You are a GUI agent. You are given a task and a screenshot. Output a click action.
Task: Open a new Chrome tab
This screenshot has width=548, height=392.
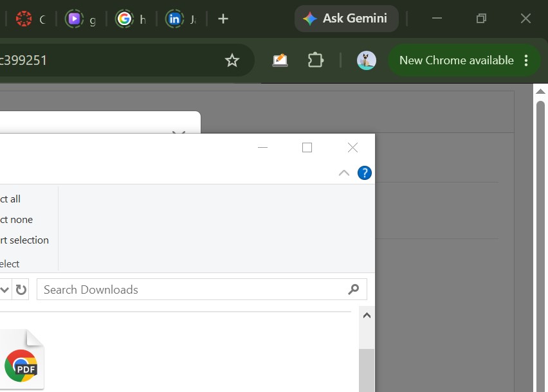(223, 19)
